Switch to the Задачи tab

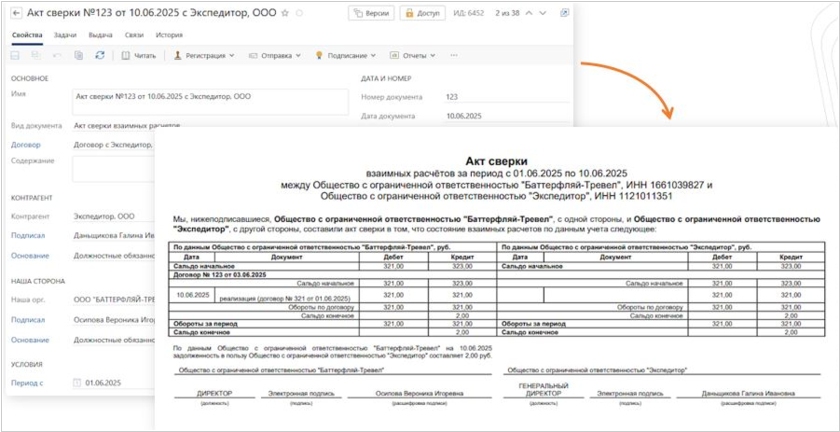[x=63, y=34]
